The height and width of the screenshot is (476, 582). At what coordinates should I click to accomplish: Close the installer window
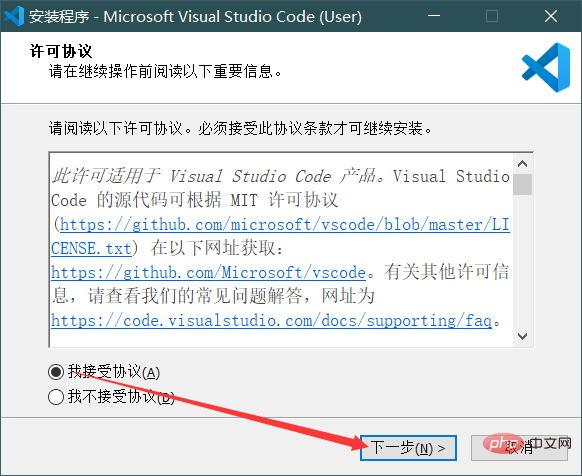(551, 16)
